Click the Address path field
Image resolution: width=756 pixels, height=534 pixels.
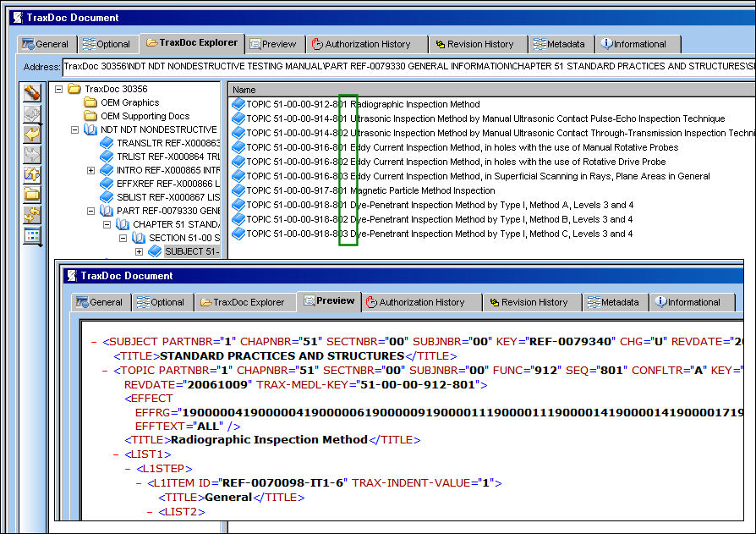coord(408,67)
